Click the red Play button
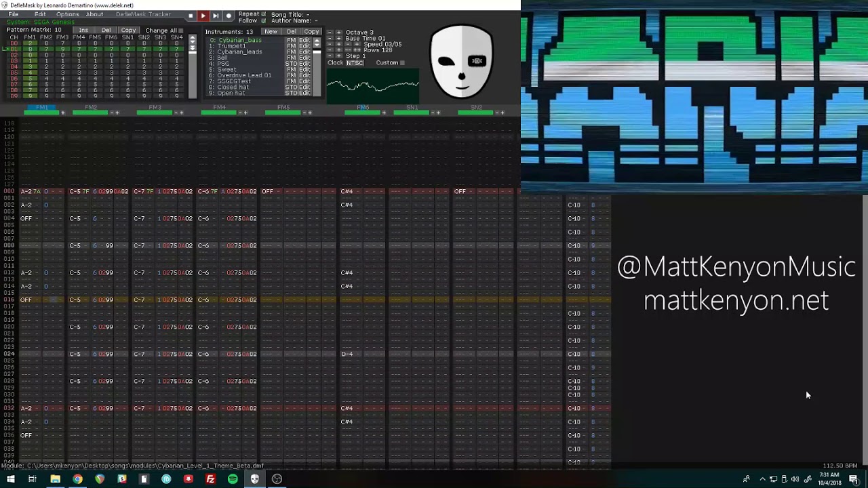868x488 pixels. pos(203,16)
